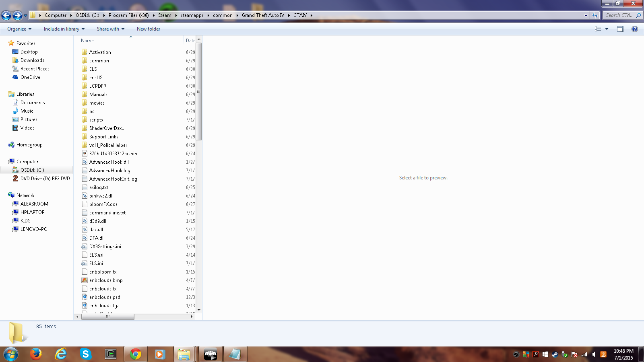Select the AdvancedHook.dll file icon
Image resolution: width=644 pixels, height=362 pixels.
click(85, 162)
